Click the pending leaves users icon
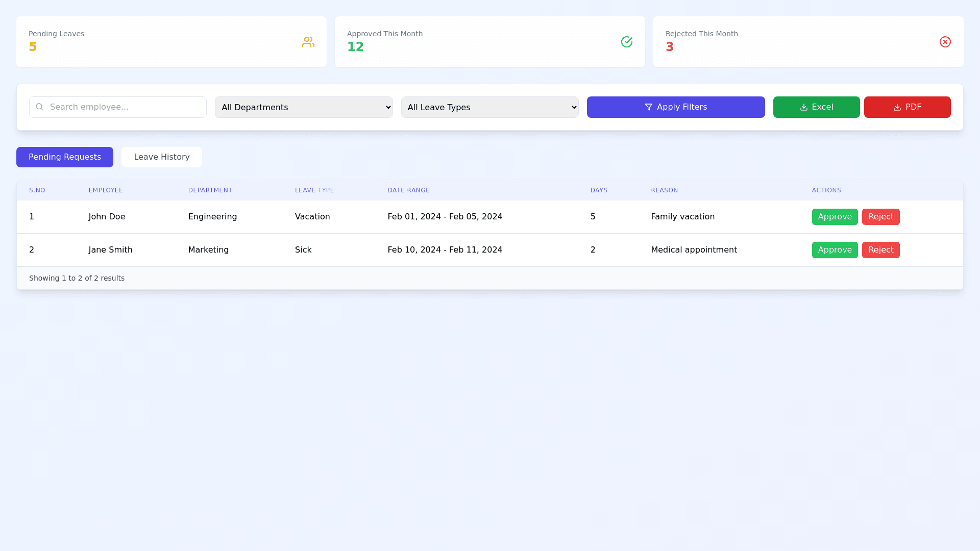Viewport: 980px width, 551px height. [x=308, y=42]
